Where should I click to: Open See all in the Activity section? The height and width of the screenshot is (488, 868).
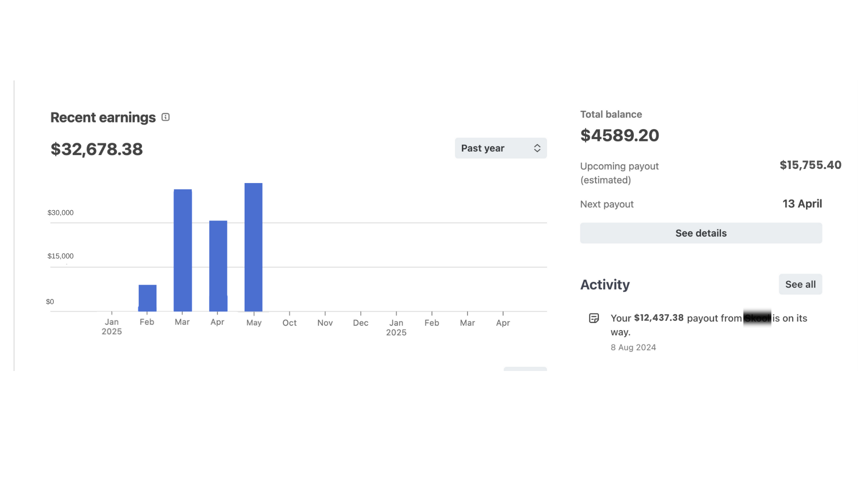coord(800,284)
